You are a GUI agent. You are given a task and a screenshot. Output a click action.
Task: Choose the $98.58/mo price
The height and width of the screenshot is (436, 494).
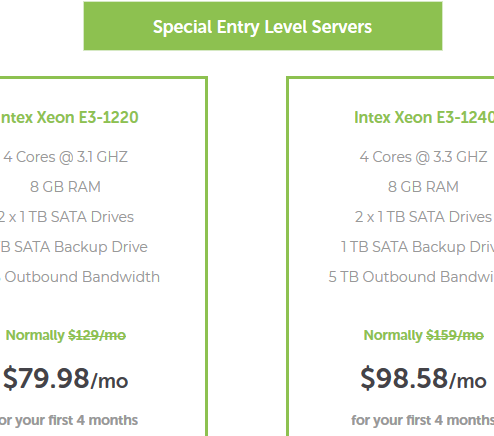coord(423,379)
